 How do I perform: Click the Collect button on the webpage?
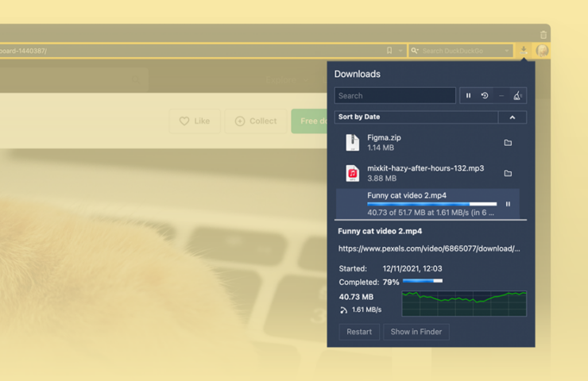point(256,121)
